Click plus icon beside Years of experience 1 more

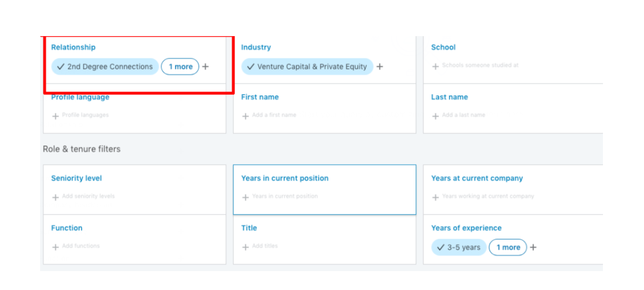[x=533, y=248]
